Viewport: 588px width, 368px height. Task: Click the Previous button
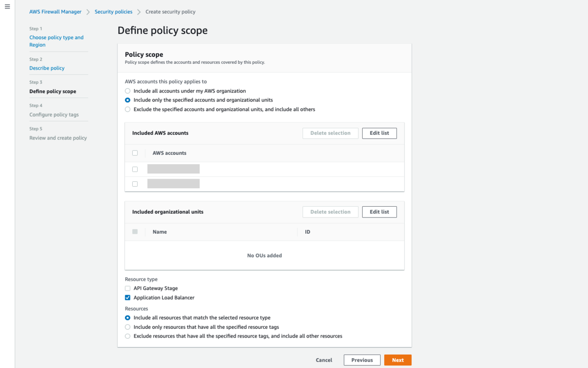tap(362, 360)
